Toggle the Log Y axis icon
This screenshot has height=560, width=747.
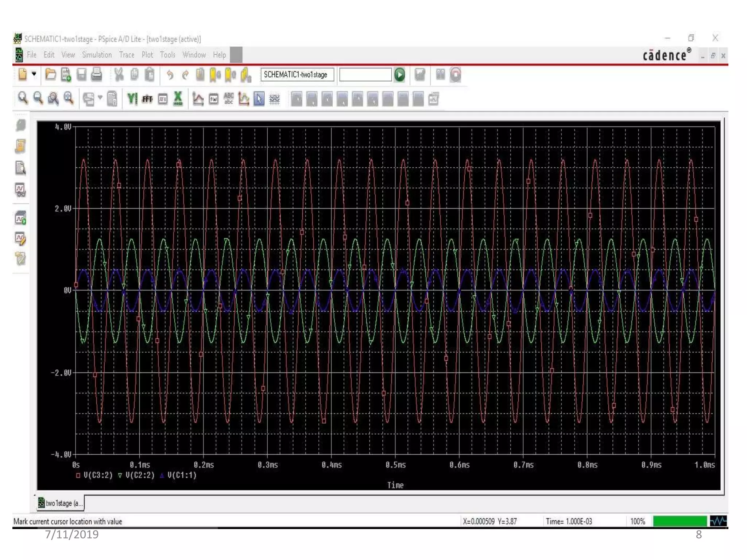tap(132, 99)
